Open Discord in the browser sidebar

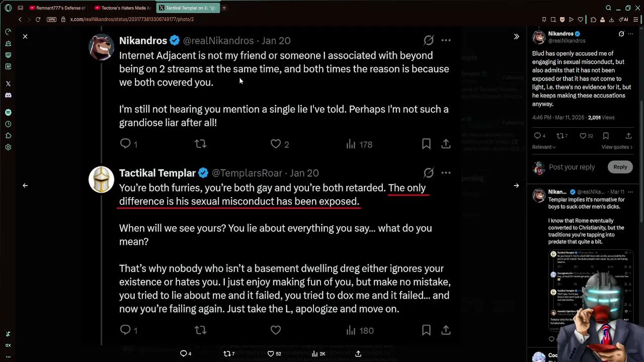click(8, 95)
